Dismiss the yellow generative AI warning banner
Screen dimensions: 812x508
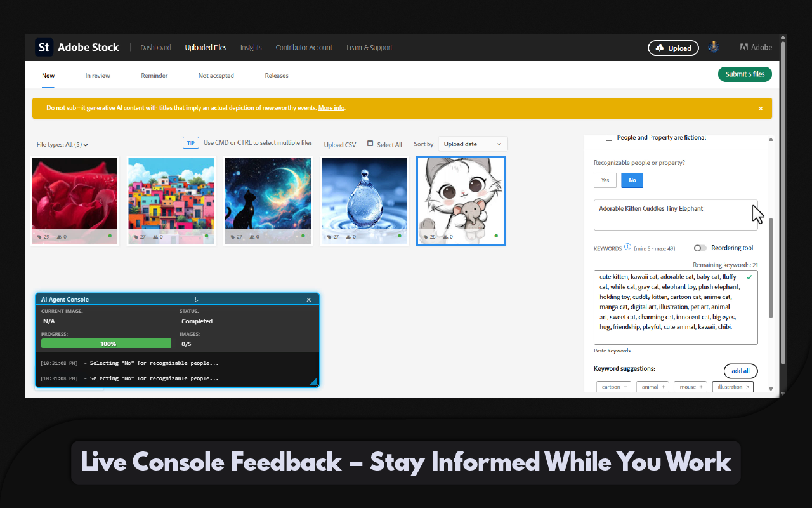(761, 109)
